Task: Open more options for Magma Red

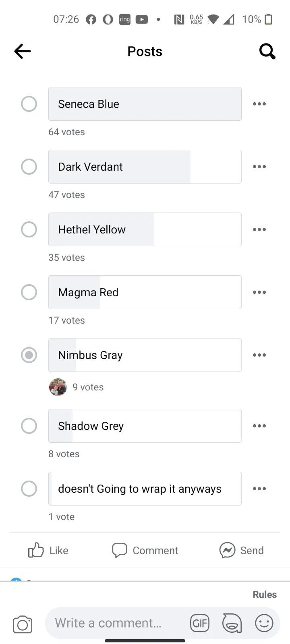Action: [x=259, y=292]
